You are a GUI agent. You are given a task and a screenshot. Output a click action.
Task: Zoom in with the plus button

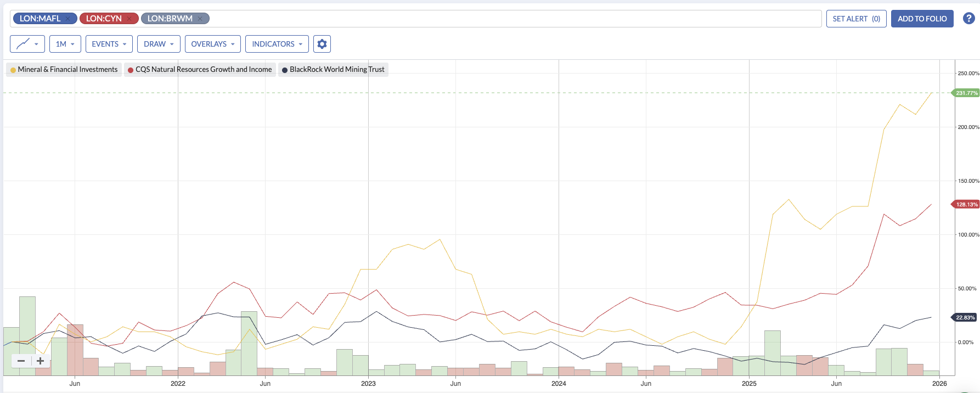click(40, 361)
